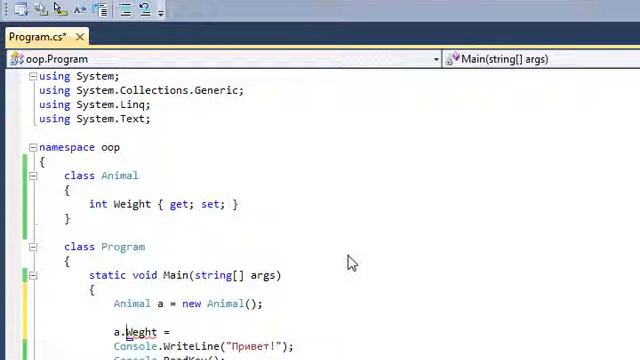Click 'new' keyword in Animal instantiation
Screen dimensions: 640x360
[x=191, y=304]
